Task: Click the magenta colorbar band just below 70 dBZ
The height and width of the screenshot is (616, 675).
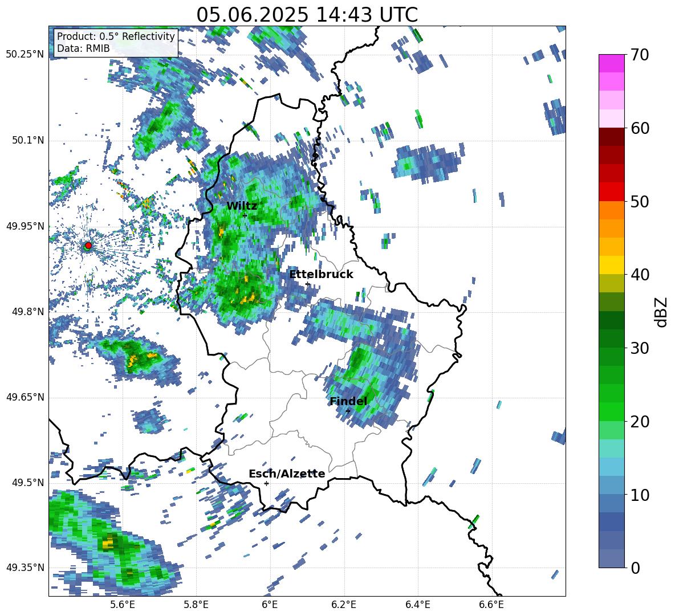Action: point(611,63)
